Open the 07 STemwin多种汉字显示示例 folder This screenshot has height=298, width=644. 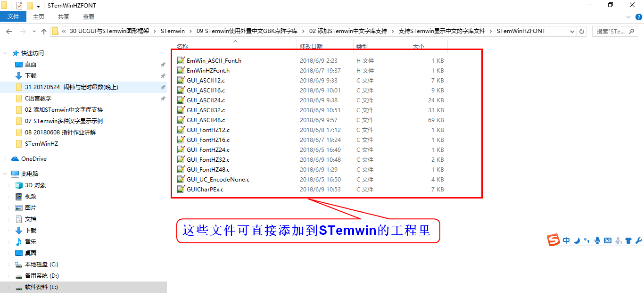point(64,121)
